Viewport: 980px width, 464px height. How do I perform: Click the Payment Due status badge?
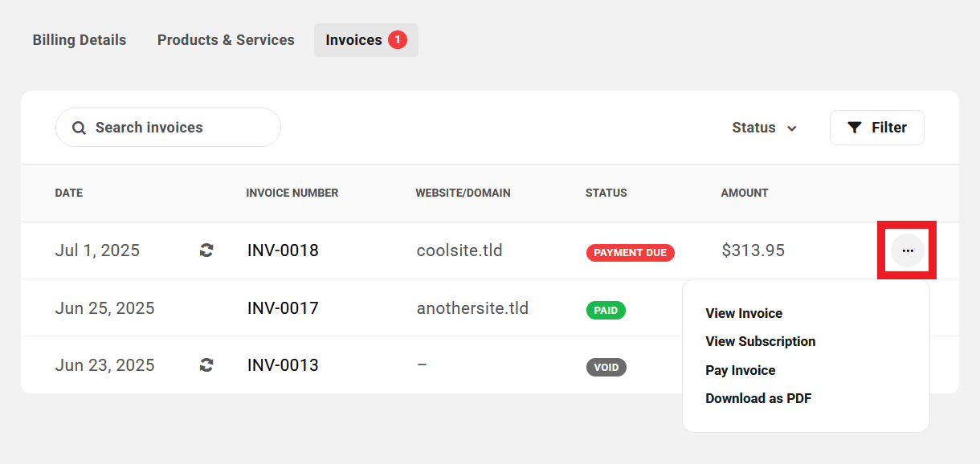pyautogui.click(x=630, y=252)
